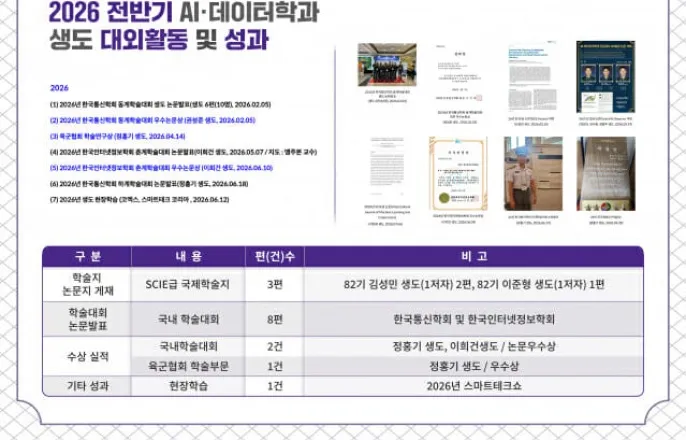Image resolution: width=686 pixels, height=440 pixels.
Task: Open the dark blue poster with three portraits
Action: click(606, 77)
